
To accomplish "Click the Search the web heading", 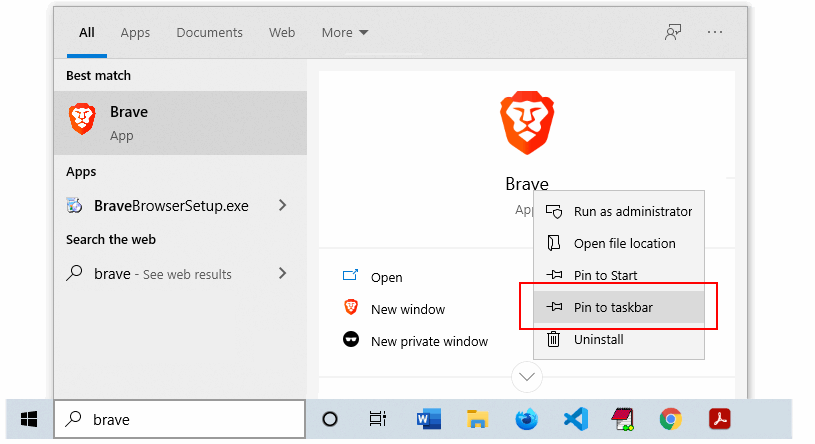I will pyautogui.click(x=111, y=239).
